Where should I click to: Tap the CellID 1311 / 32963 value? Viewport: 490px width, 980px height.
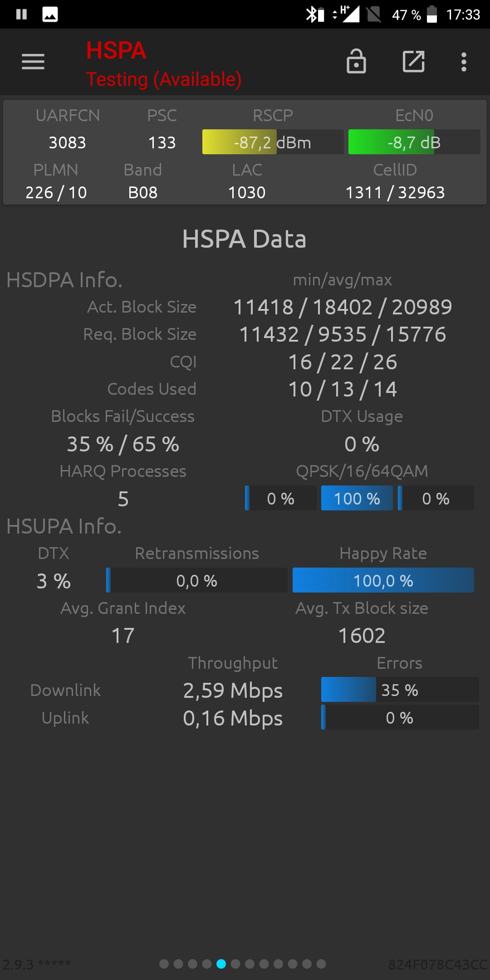(x=395, y=192)
